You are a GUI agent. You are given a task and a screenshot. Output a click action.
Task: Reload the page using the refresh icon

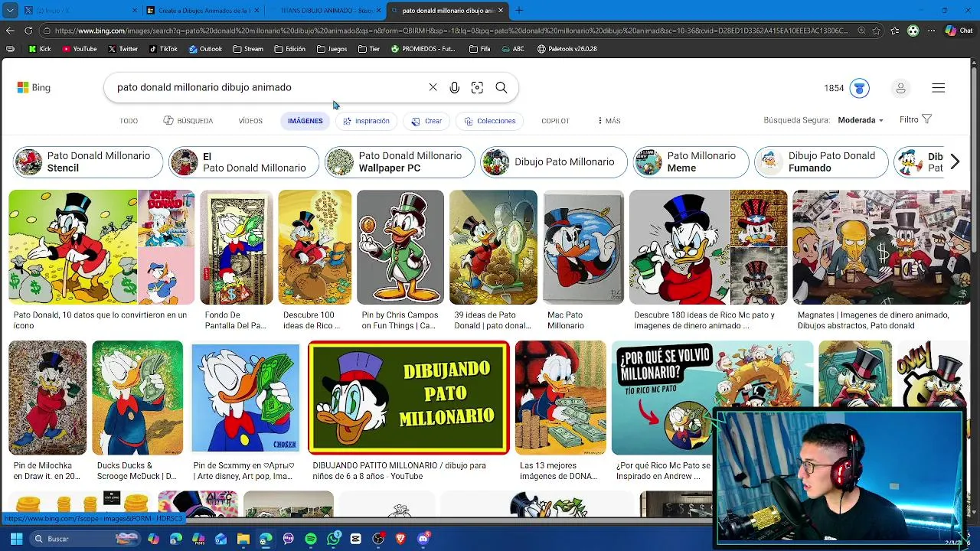(x=28, y=31)
